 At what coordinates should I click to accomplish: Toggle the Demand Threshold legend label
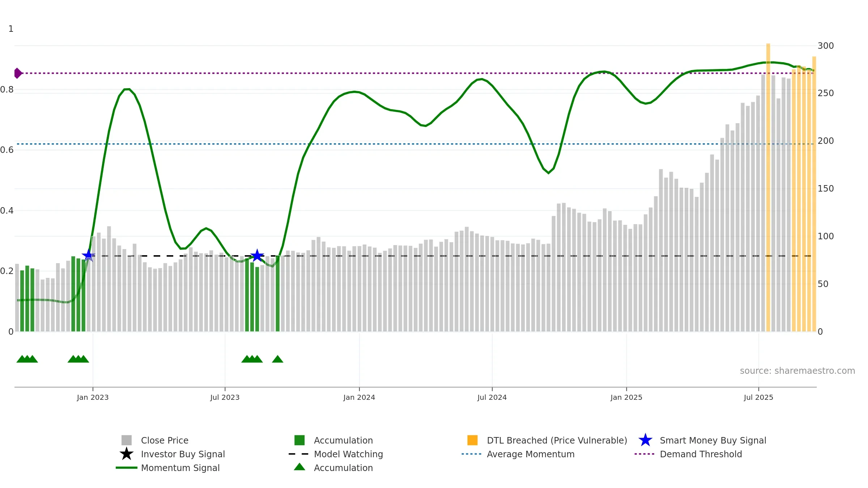[701, 454]
